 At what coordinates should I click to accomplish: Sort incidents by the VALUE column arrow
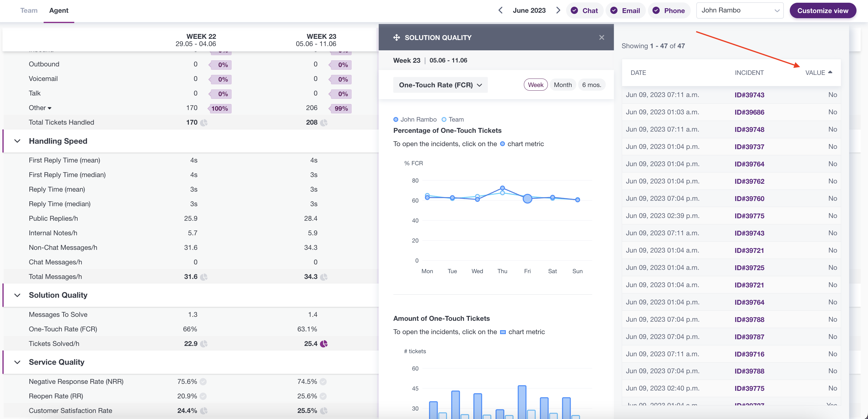(830, 72)
